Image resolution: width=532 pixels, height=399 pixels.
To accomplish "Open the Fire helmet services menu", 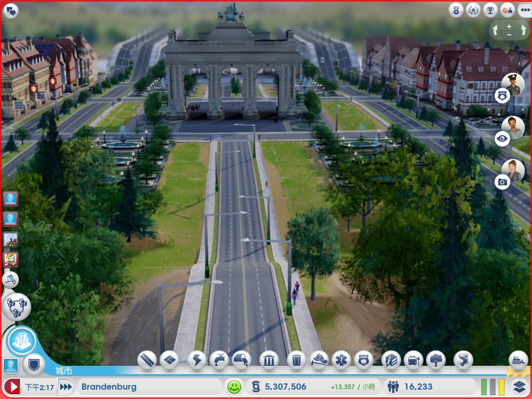I will click(319, 360).
